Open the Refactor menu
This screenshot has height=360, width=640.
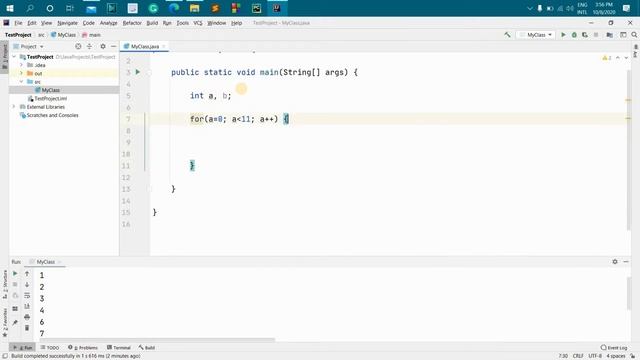[132, 23]
